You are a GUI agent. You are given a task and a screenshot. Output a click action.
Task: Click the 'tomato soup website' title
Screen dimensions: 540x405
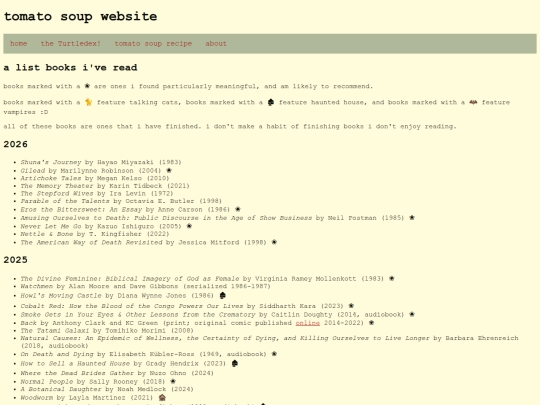[x=80, y=17]
